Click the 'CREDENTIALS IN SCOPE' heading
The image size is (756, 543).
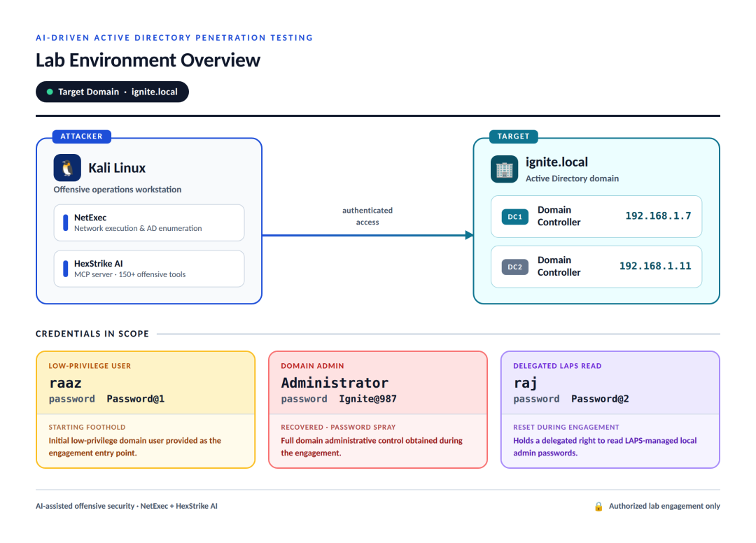tap(92, 333)
